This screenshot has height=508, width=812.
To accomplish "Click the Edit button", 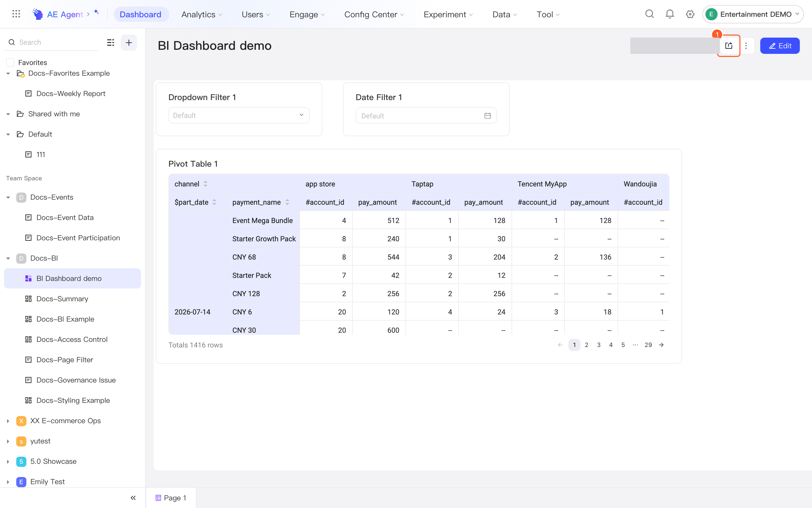I will coord(780,46).
